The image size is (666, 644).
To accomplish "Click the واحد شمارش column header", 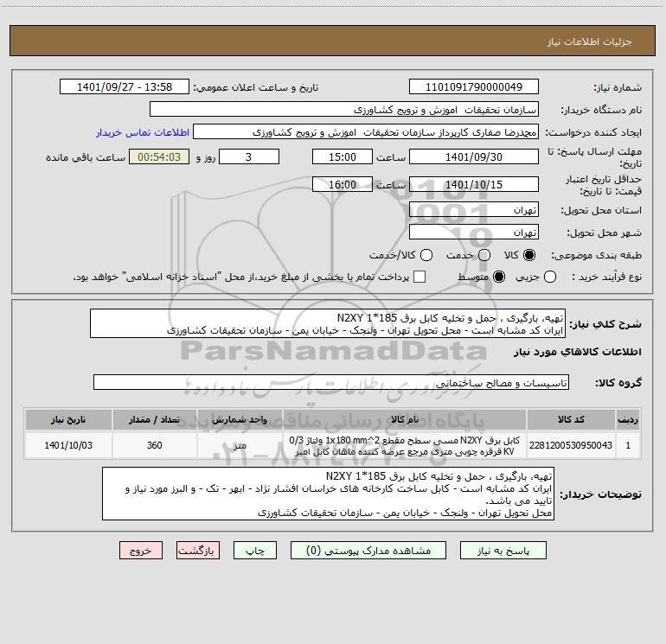I will coord(240,419).
